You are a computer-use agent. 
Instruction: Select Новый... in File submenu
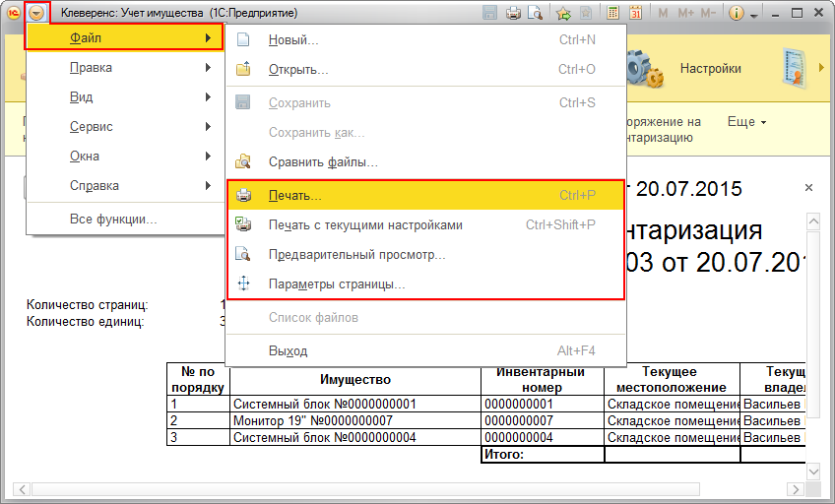pyautogui.click(x=425, y=40)
